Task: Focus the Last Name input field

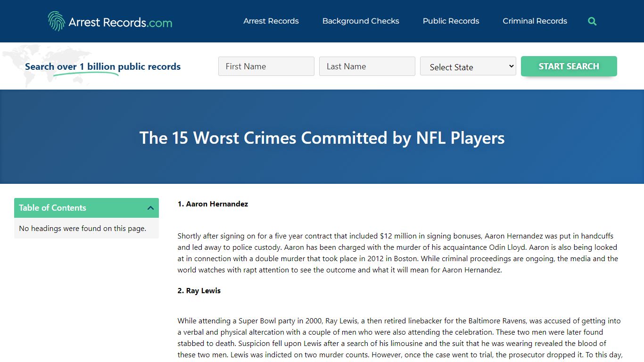Action: (367, 66)
